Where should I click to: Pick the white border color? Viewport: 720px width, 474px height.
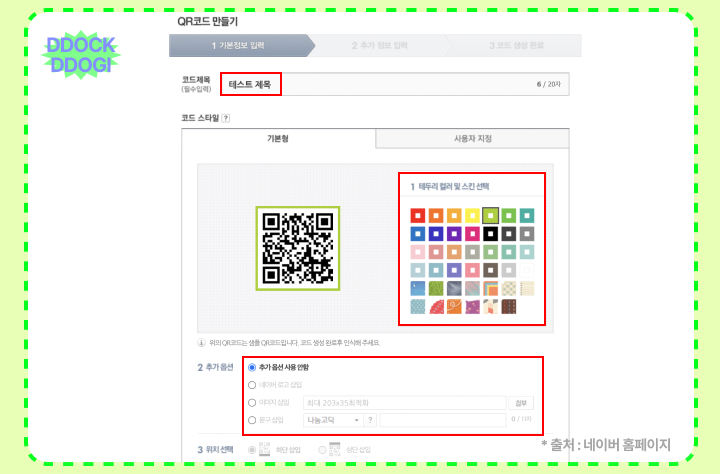527,270
